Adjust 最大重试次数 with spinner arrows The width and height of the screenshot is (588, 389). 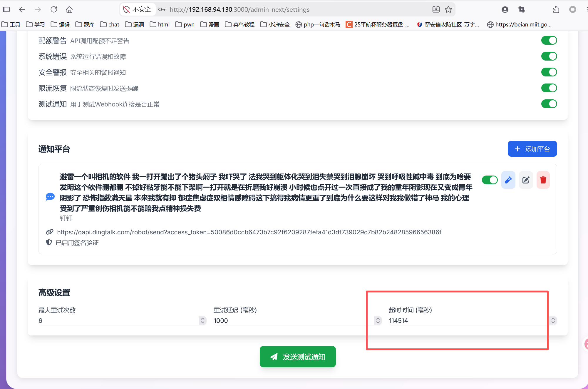202,320
